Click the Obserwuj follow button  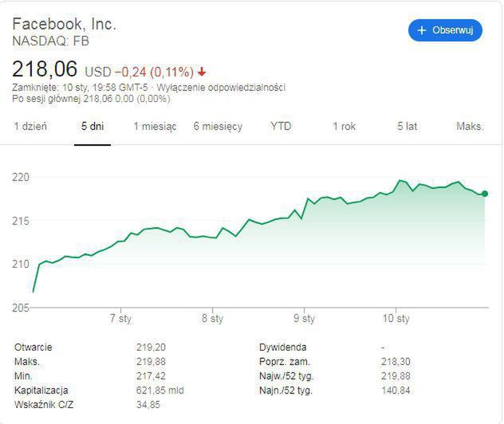[x=445, y=30]
